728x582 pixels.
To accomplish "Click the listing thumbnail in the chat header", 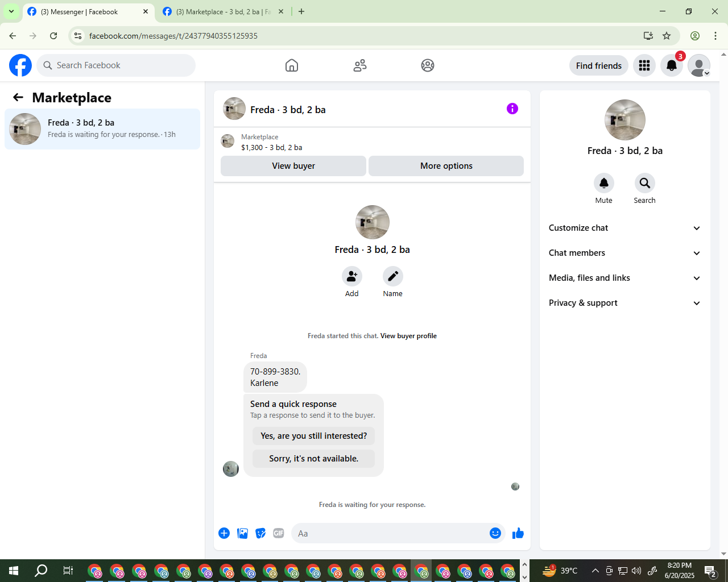I will point(234,109).
